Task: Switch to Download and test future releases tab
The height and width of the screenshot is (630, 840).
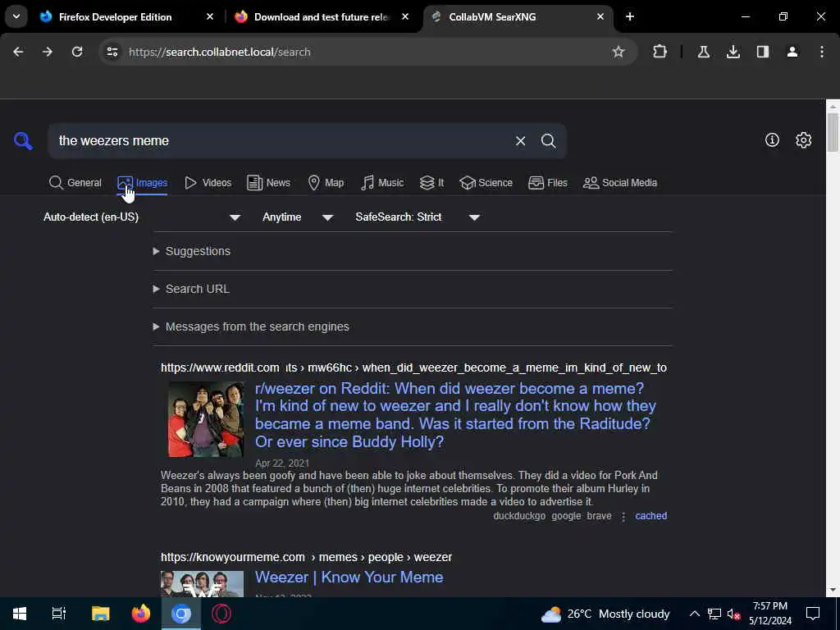Action: click(322, 17)
